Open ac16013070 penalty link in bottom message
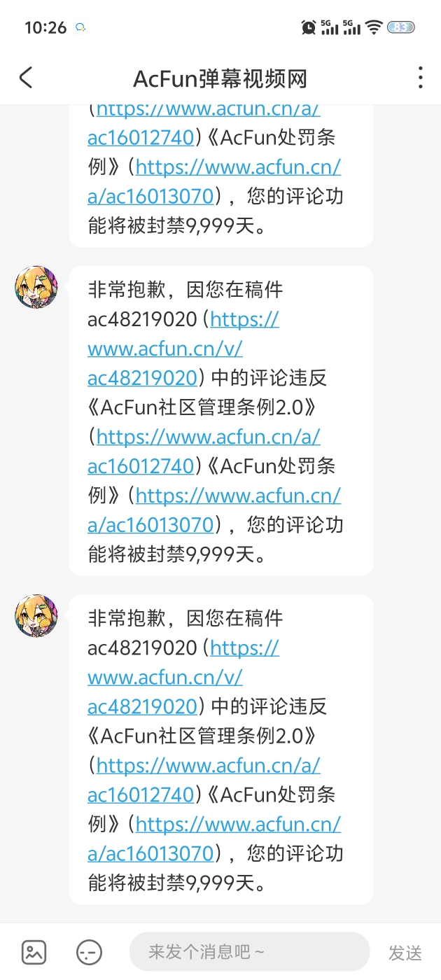Viewport: 441px width, 980px height. click(214, 839)
